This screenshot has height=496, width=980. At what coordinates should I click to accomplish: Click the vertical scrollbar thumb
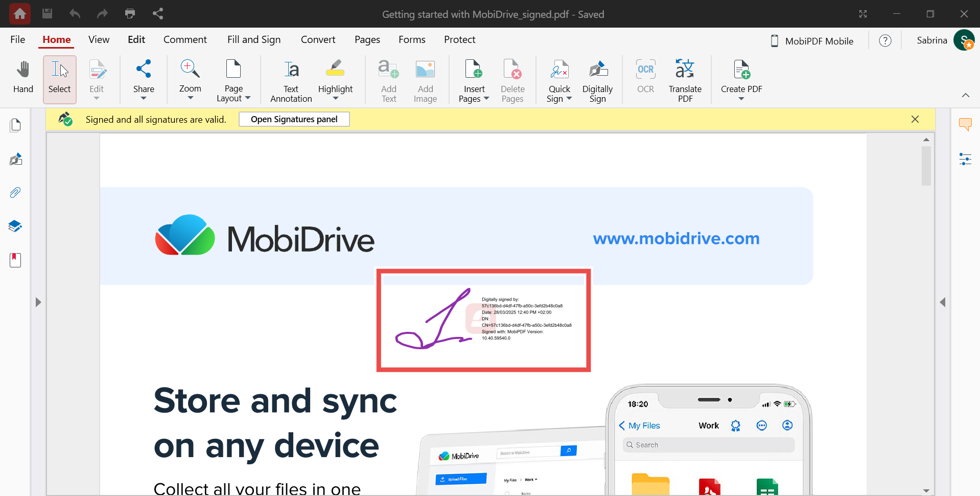[x=926, y=166]
